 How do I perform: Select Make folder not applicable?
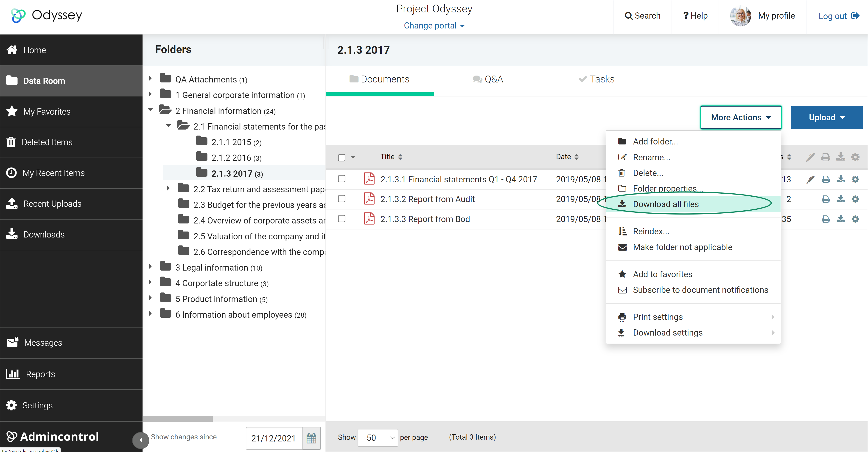[x=693, y=247]
